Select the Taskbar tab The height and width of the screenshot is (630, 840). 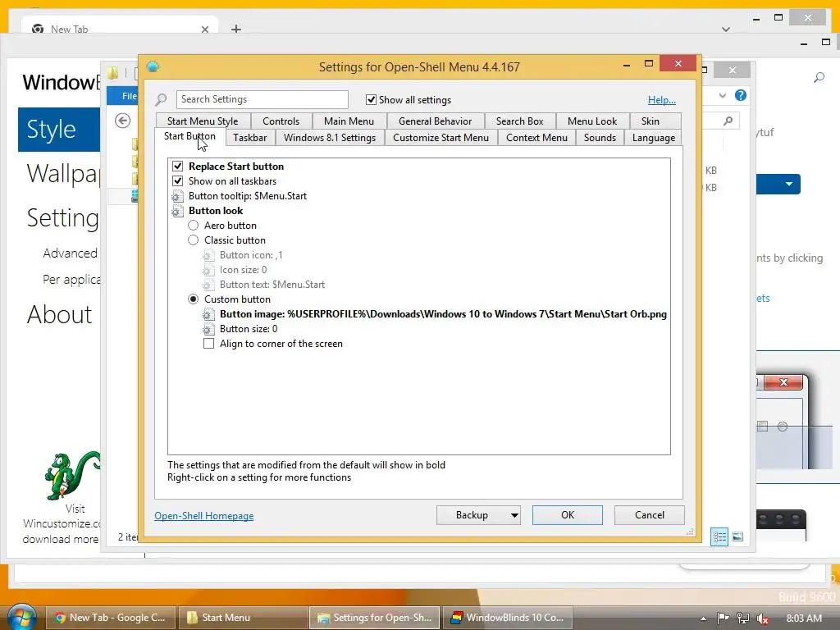(249, 138)
